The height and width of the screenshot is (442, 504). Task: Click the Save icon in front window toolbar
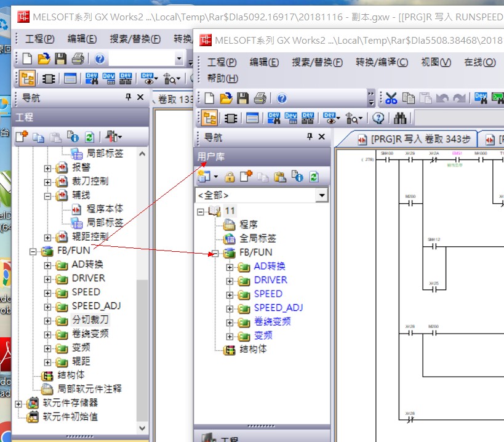tap(243, 98)
